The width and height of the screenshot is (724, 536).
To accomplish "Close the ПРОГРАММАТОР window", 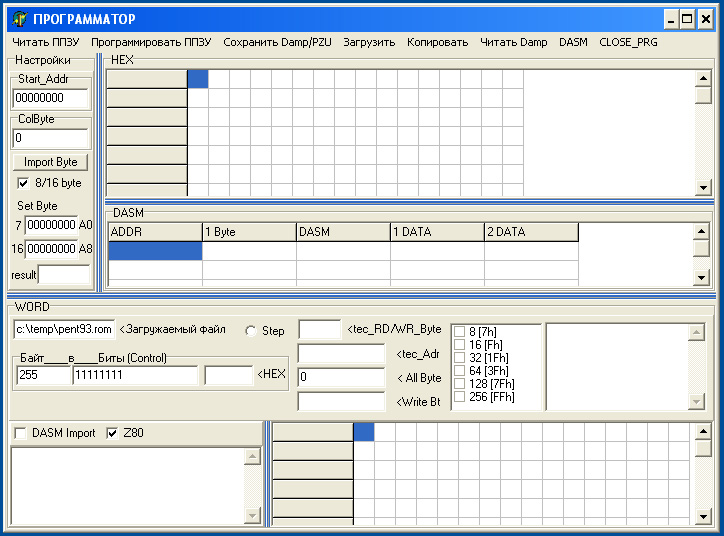I will click(706, 19).
